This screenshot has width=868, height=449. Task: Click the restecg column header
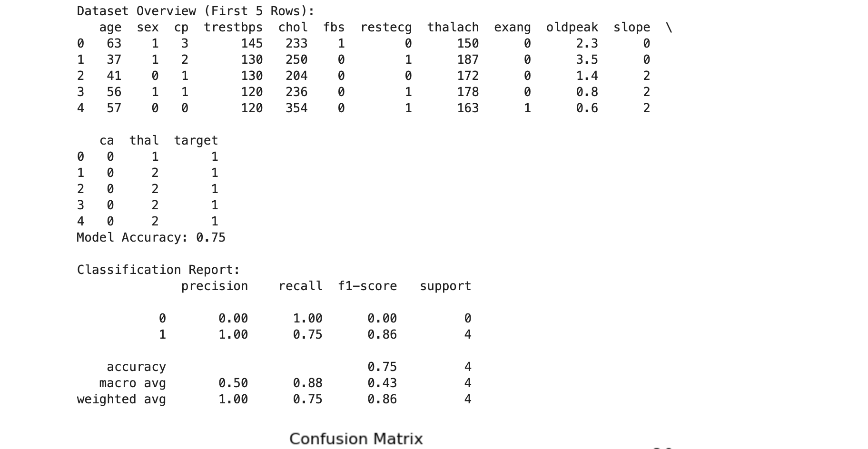pos(386,28)
